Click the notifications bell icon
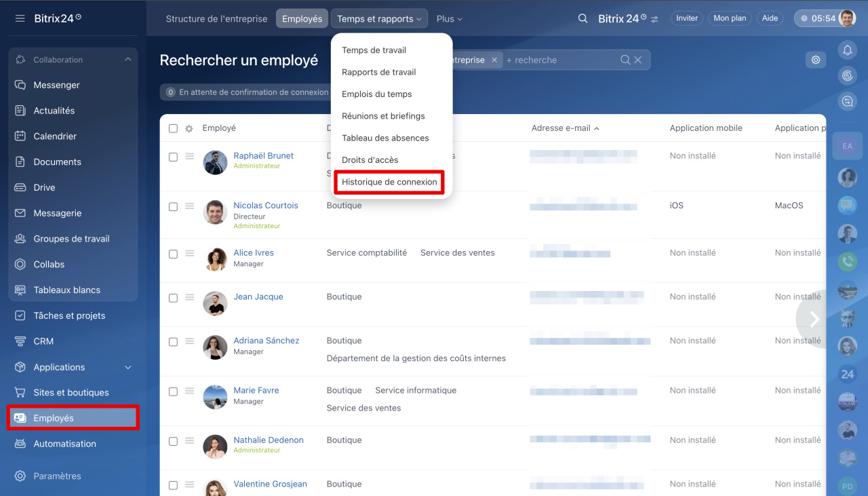 pos(847,50)
